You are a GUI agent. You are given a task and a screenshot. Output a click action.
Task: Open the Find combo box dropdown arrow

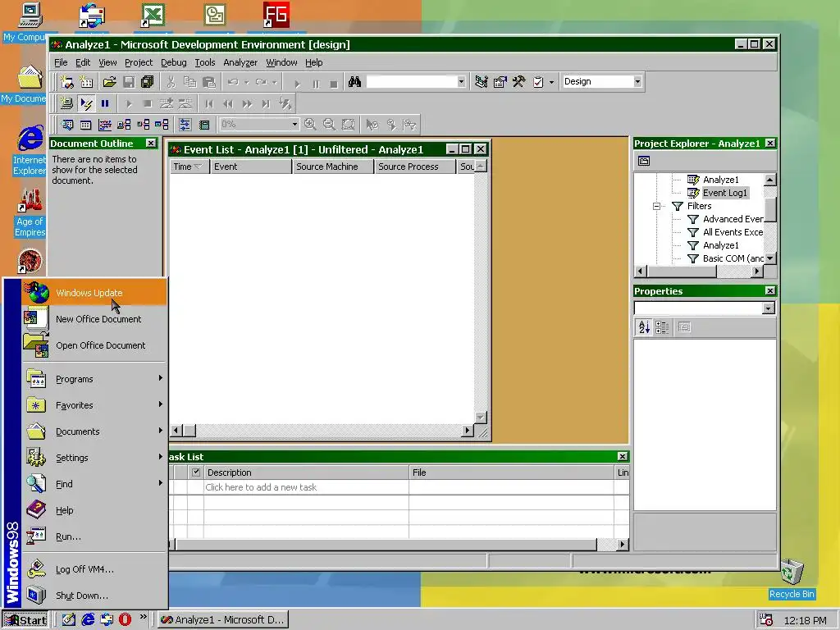tap(461, 82)
